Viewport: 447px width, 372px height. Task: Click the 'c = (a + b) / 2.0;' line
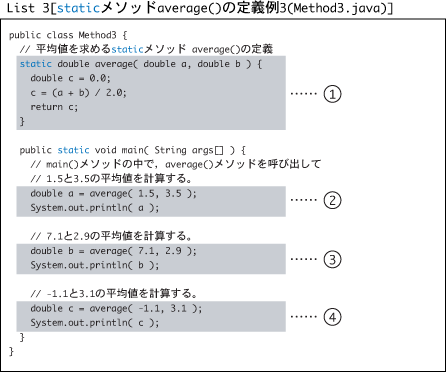pos(78,93)
